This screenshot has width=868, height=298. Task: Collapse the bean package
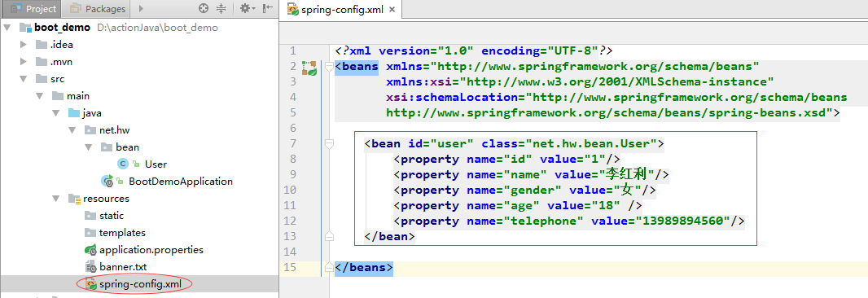point(90,147)
